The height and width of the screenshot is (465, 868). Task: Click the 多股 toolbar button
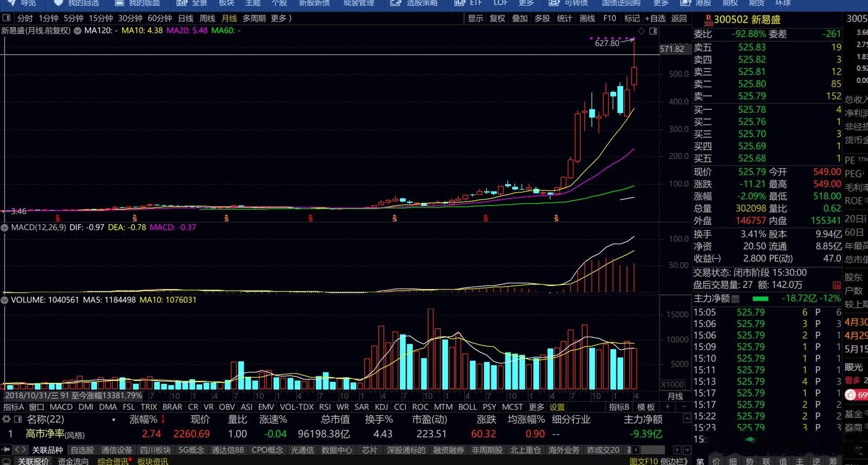tap(542, 18)
